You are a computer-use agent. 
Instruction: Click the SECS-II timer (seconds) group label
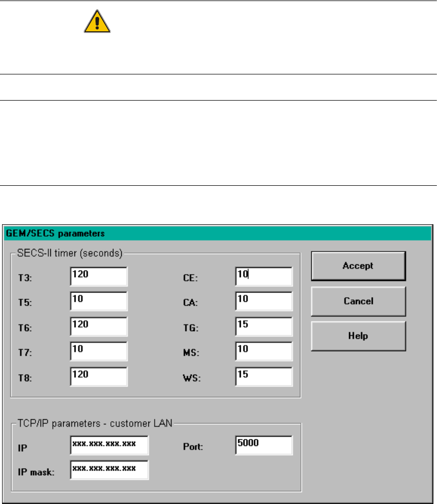[x=70, y=254]
